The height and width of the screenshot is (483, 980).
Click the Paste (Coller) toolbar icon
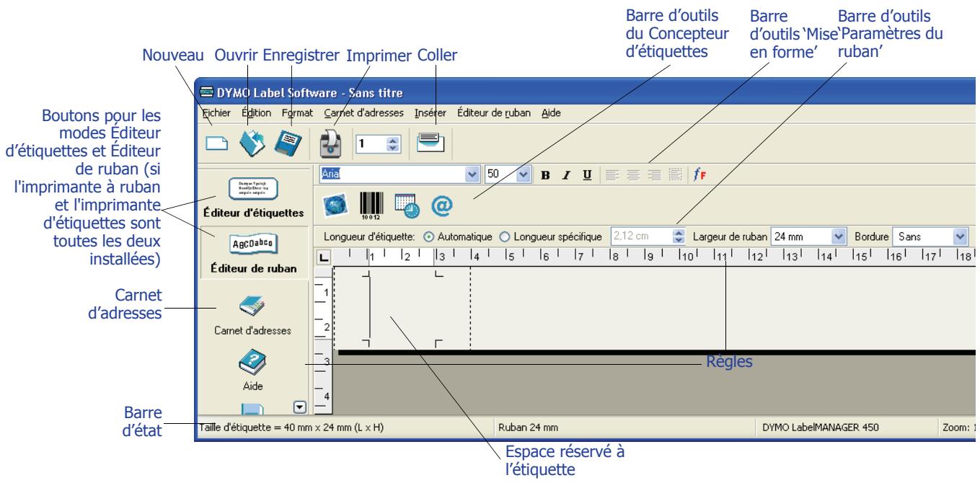[430, 142]
